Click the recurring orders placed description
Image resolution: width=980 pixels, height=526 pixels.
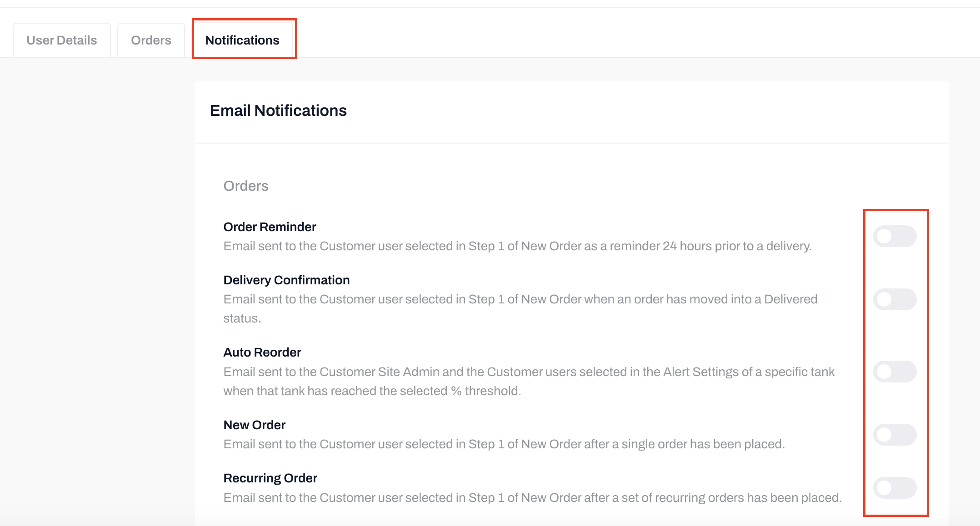click(x=532, y=498)
